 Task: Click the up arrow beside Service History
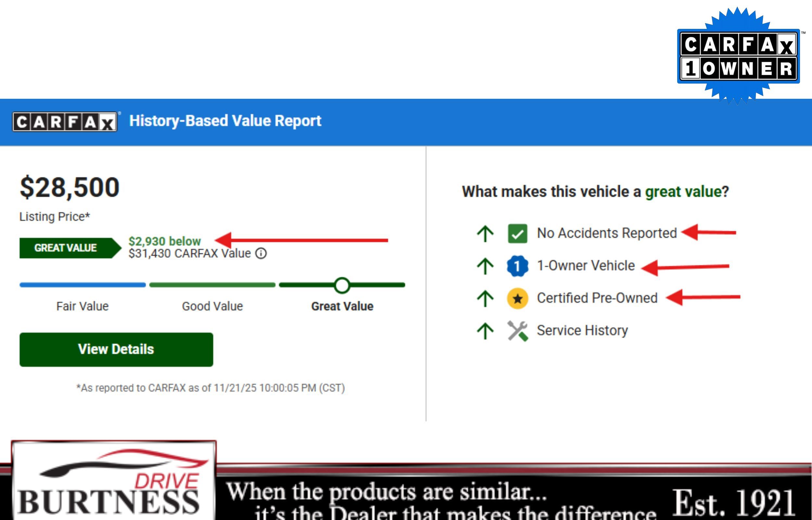click(485, 331)
